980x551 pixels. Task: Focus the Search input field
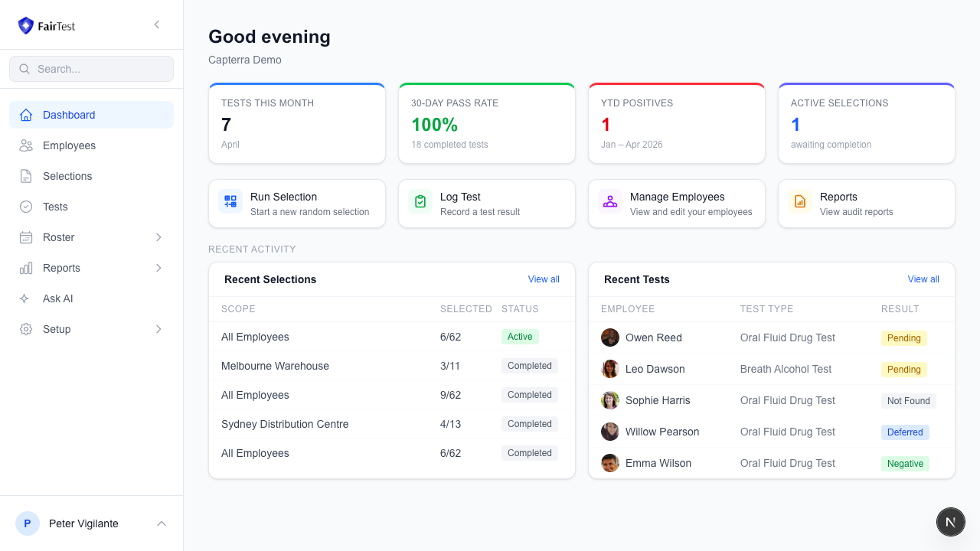point(91,69)
